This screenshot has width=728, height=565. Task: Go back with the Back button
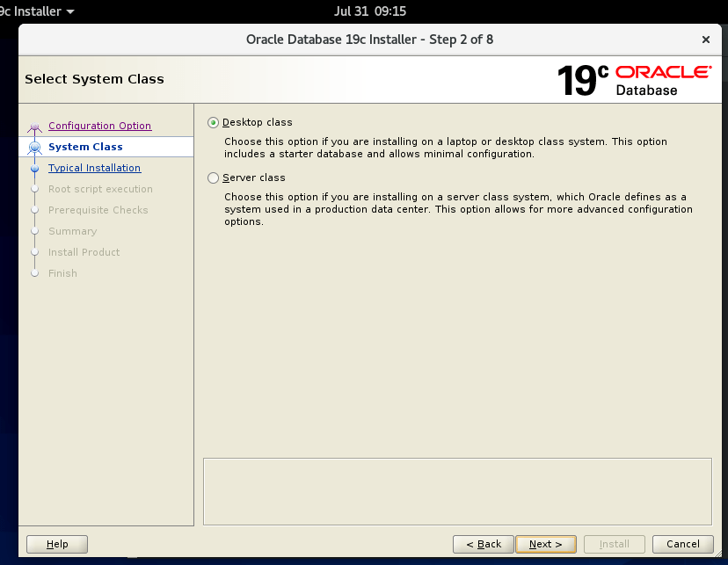tap(484, 544)
